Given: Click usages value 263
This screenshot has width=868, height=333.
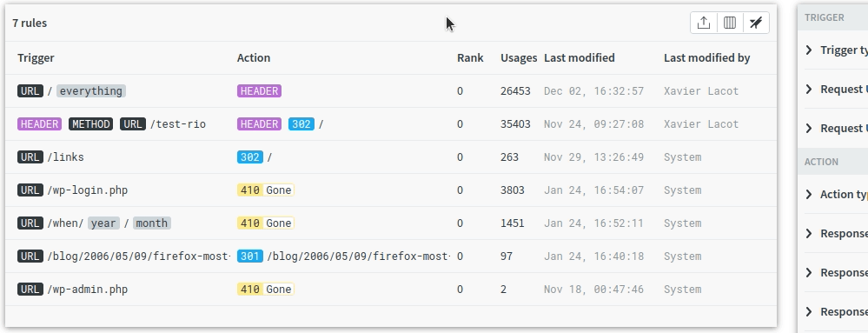Looking at the screenshot, I should pyautogui.click(x=509, y=157).
